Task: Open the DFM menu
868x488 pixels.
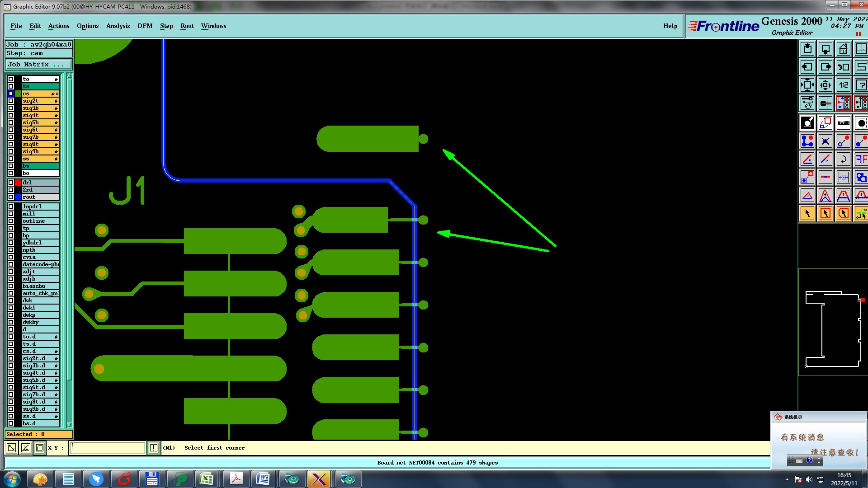Action: pos(145,26)
